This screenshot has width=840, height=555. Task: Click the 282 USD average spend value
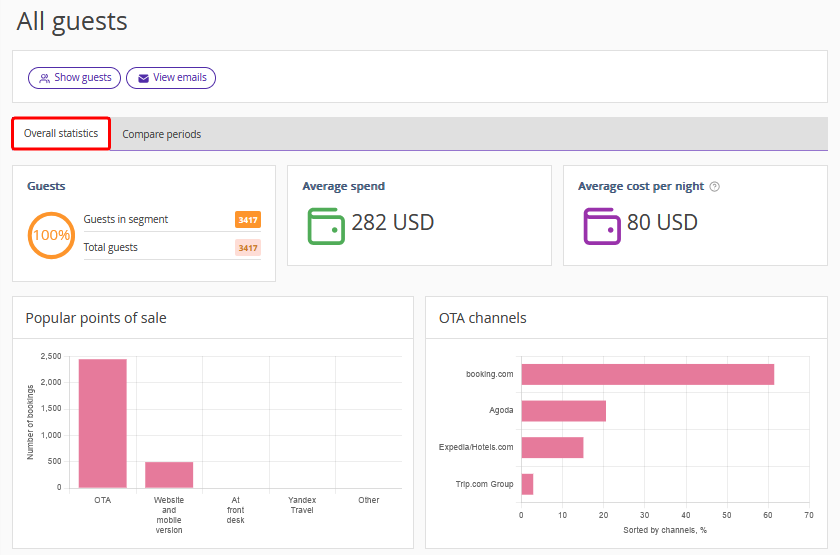[x=392, y=223]
